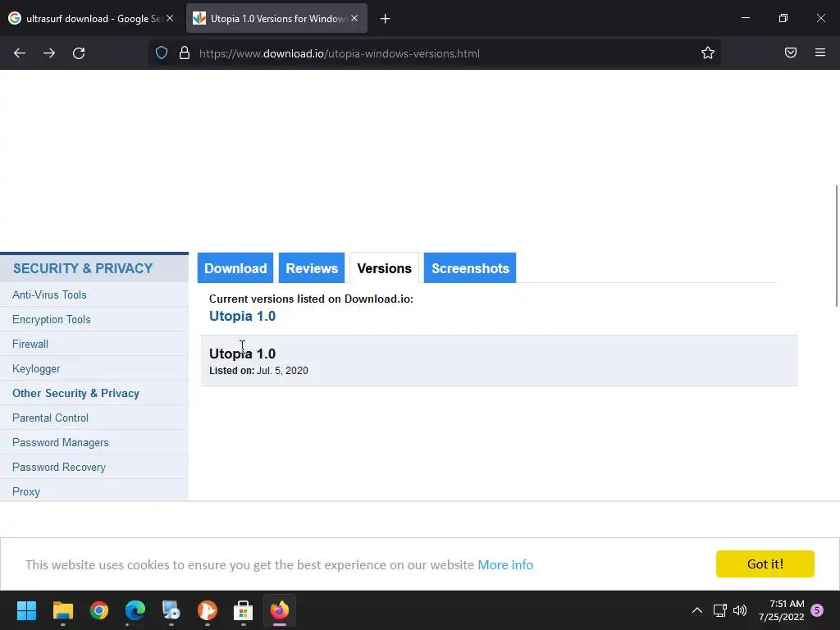Open File Explorer from taskbar
The height and width of the screenshot is (630, 840).
pyautogui.click(x=62, y=610)
